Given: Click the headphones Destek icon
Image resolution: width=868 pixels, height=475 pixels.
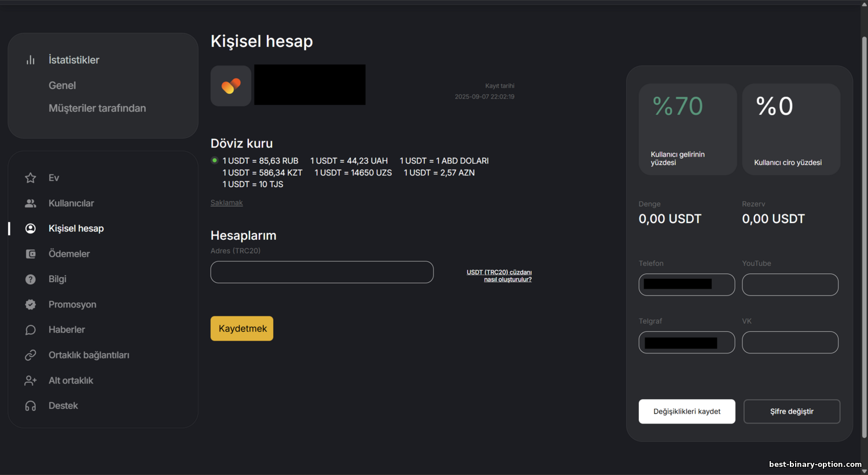Looking at the screenshot, I should (x=31, y=406).
